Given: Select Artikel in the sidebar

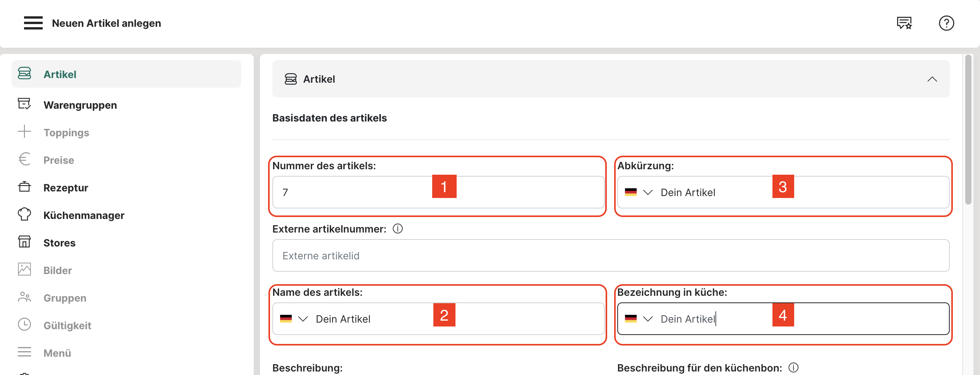Looking at the screenshot, I should 60,74.
